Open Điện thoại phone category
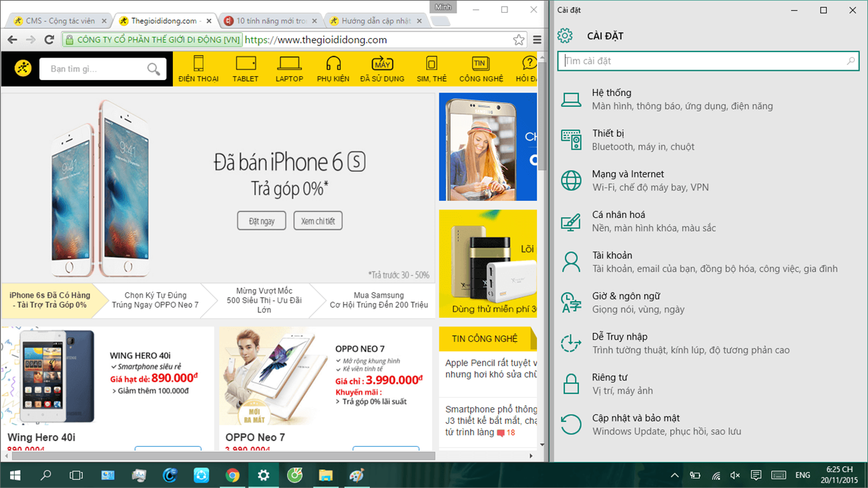 coord(198,69)
